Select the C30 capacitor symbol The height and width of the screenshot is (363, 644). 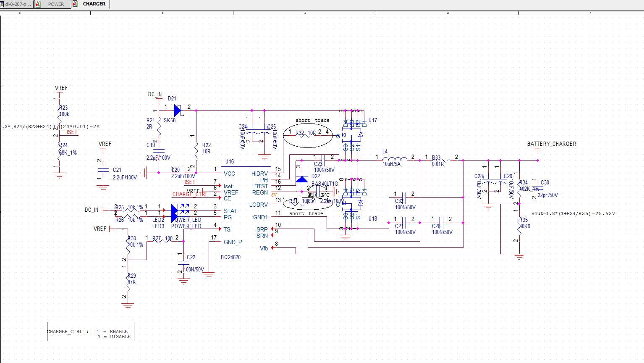[538, 188]
